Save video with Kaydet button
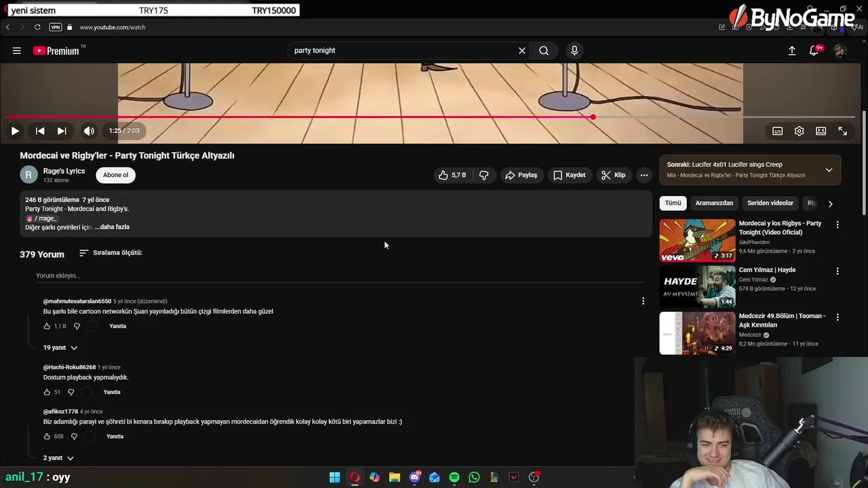Image resolution: width=868 pixels, height=488 pixels. 569,175
